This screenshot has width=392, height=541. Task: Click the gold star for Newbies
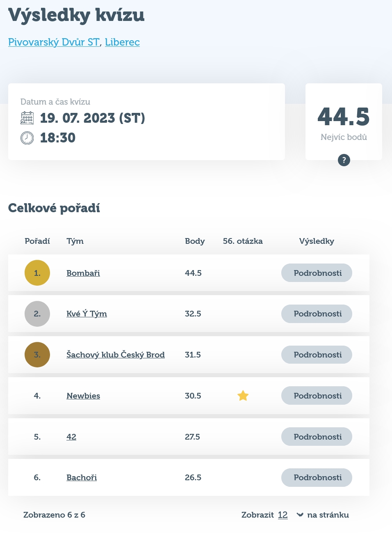[x=243, y=396]
